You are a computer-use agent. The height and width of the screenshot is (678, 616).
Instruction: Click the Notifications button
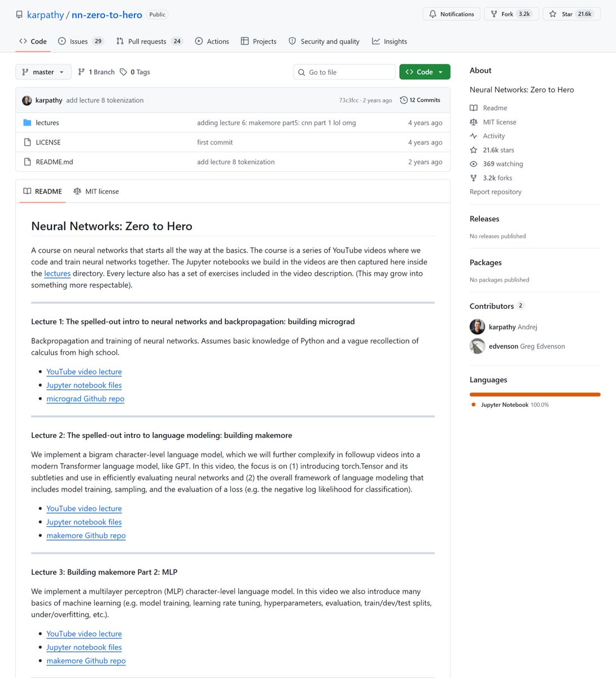coord(452,14)
